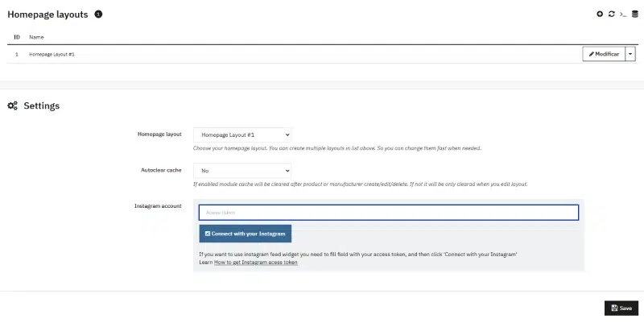Click the floppy disk icon on Save
This screenshot has height=323, width=644.
pos(614,308)
